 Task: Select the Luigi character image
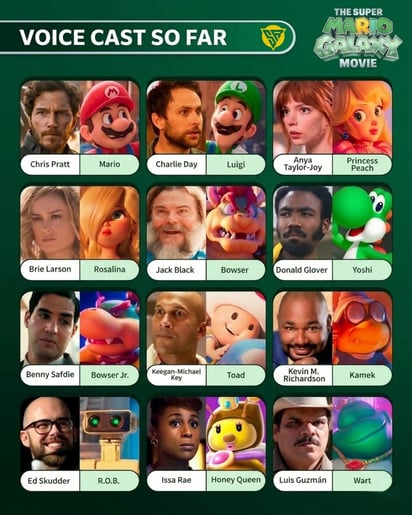[x=236, y=118]
